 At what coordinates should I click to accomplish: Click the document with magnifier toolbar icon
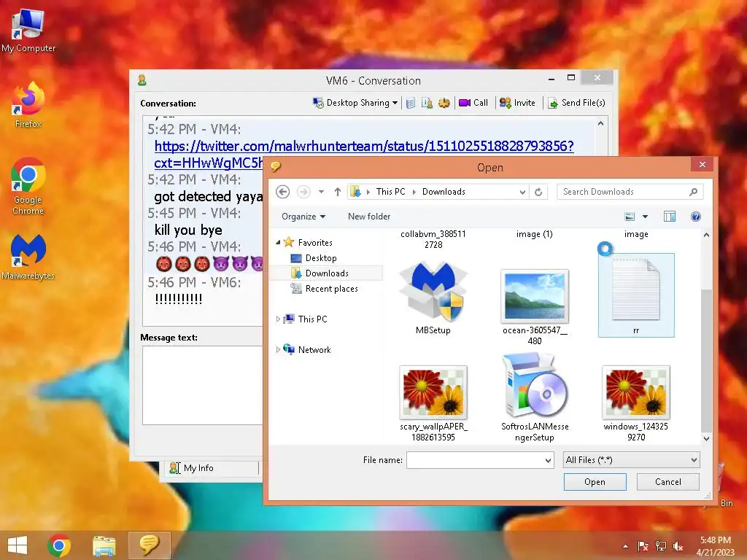(427, 103)
